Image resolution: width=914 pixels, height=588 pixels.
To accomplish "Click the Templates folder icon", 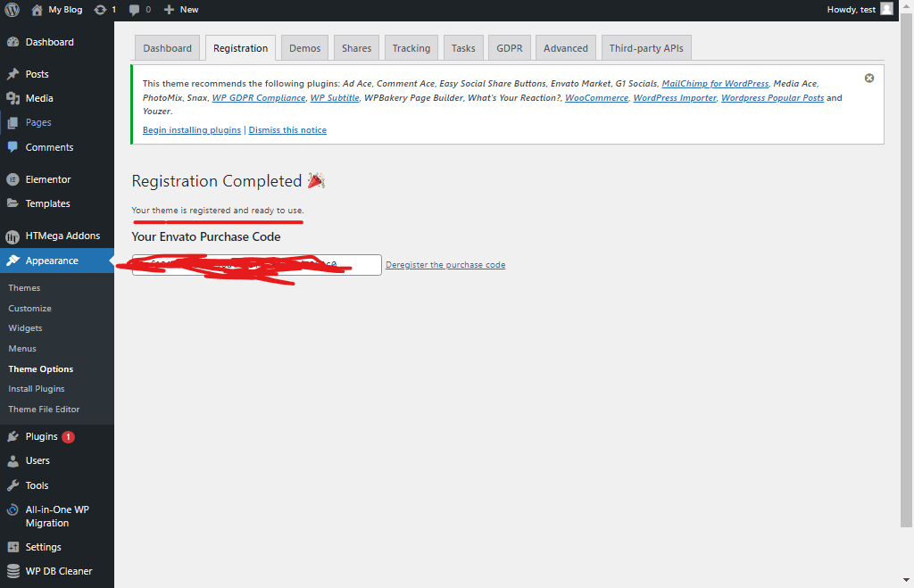I will [12, 203].
